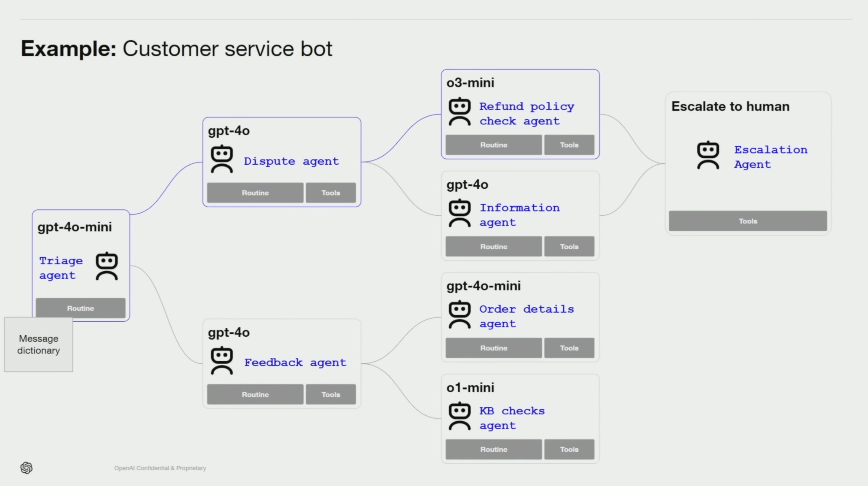Click the OpenAI logo in footer

(27, 467)
